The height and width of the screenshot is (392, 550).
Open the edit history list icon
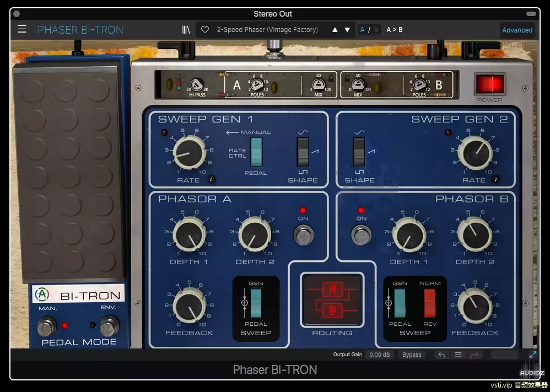[x=458, y=355]
